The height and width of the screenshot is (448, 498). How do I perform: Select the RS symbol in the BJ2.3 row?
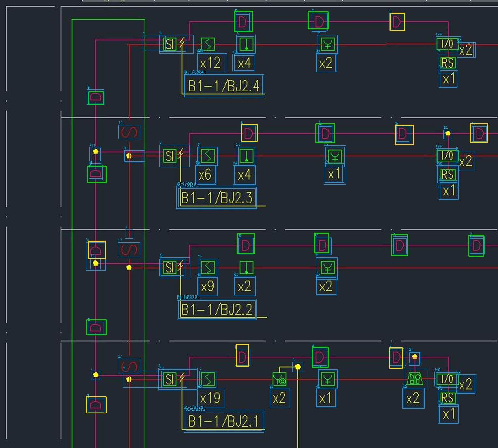[448, 175]
